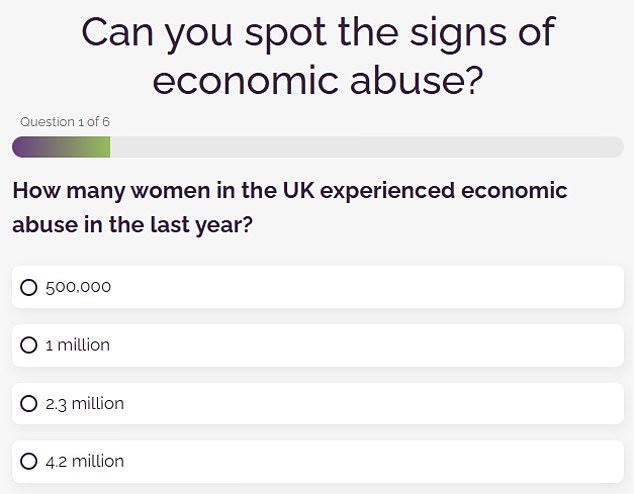Click 'abuse in the last year?' question line
This screenshot has height=494, width=634.
(132, 224)
